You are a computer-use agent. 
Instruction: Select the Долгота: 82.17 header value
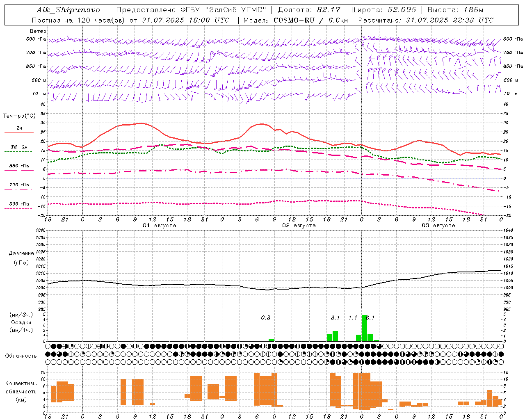(309, 10)
